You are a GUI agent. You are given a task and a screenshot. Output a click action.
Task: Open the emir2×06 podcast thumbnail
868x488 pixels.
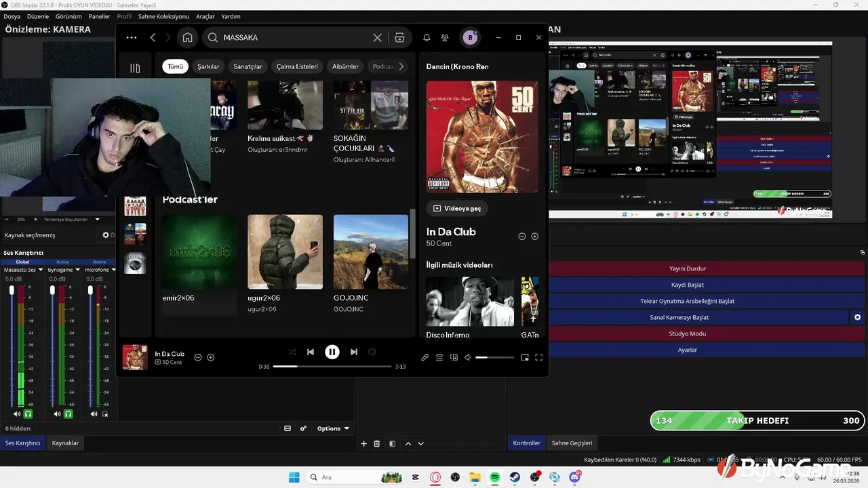pos(200,252)
